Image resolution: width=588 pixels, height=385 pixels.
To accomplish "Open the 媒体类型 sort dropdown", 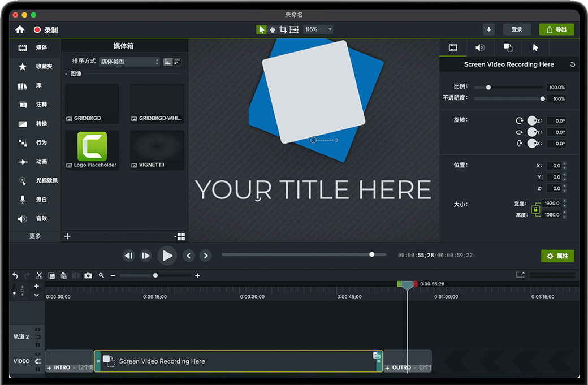I will 129,62.
